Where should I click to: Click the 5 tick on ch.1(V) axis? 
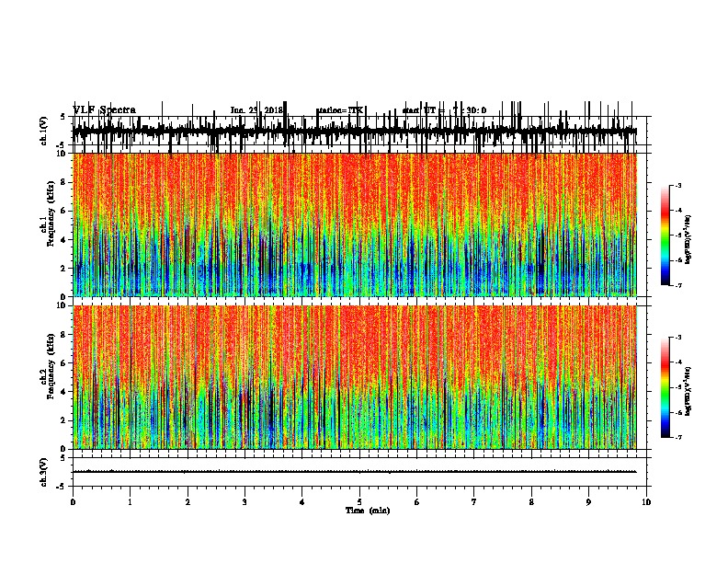63,117
